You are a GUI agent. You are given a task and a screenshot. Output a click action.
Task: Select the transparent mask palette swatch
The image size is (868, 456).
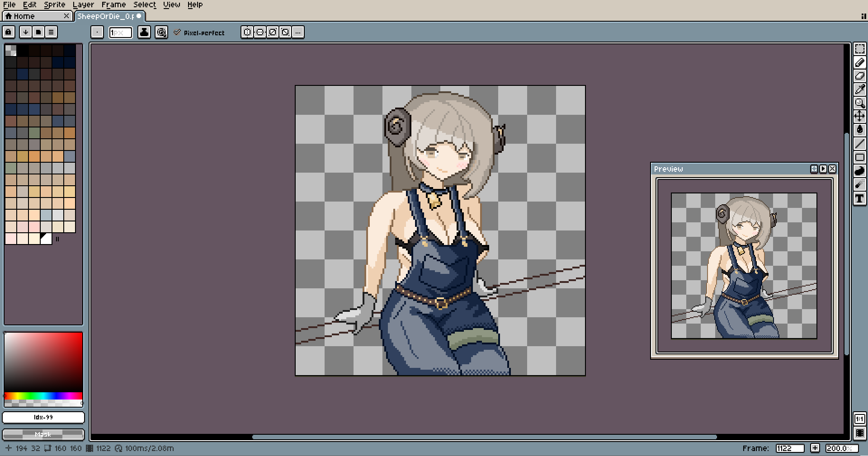click(x=11, y=50)
